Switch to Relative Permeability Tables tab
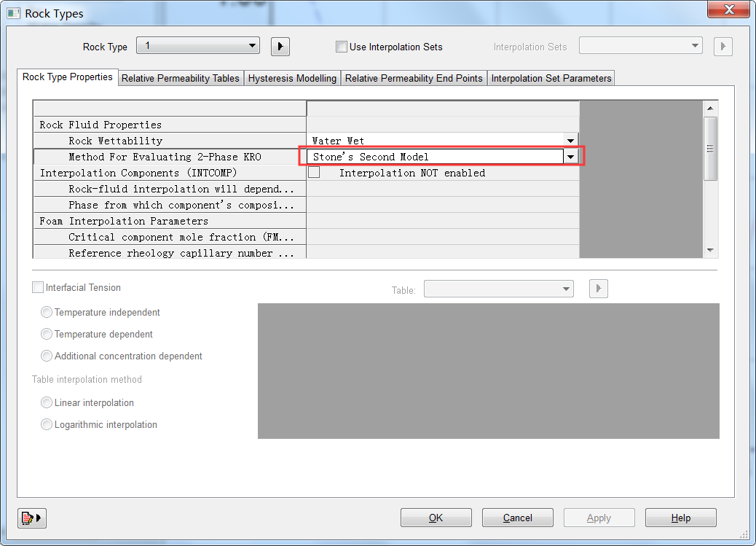This screenshot has width=756, height=546. pyautogui.click(x=180, y=78)
